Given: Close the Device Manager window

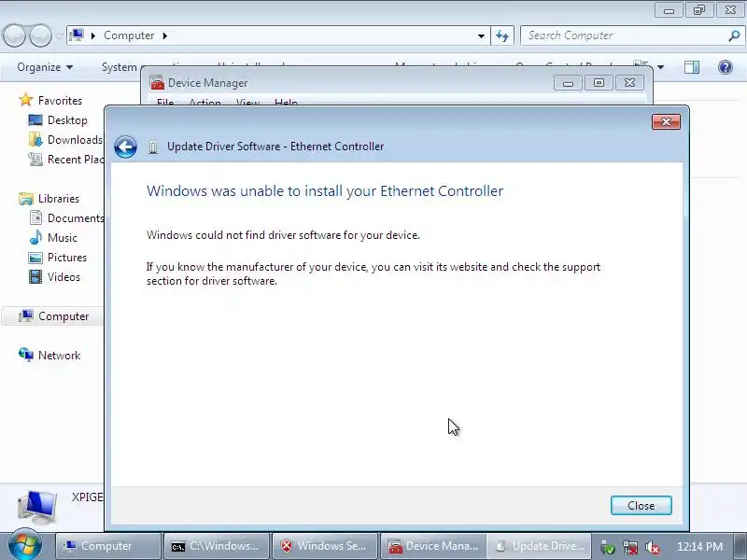Looking at the screenshot, I should click(629, 83).
